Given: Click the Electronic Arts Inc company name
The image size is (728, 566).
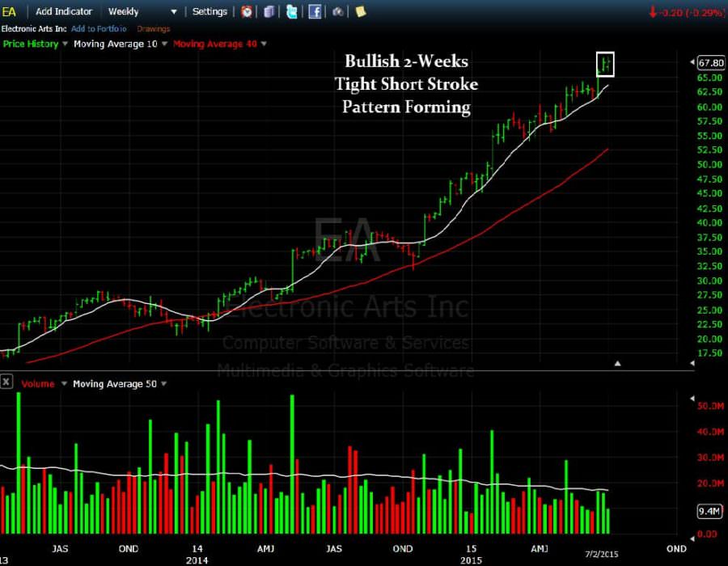Looking at the screenshot, I should 34,29.
